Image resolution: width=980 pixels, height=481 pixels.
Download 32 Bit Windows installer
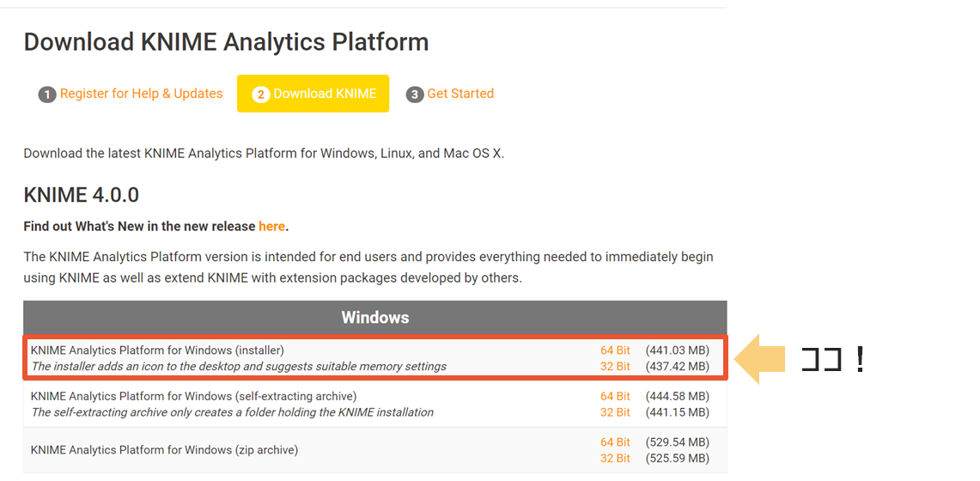pyautogui.click(x=615, y=367)
